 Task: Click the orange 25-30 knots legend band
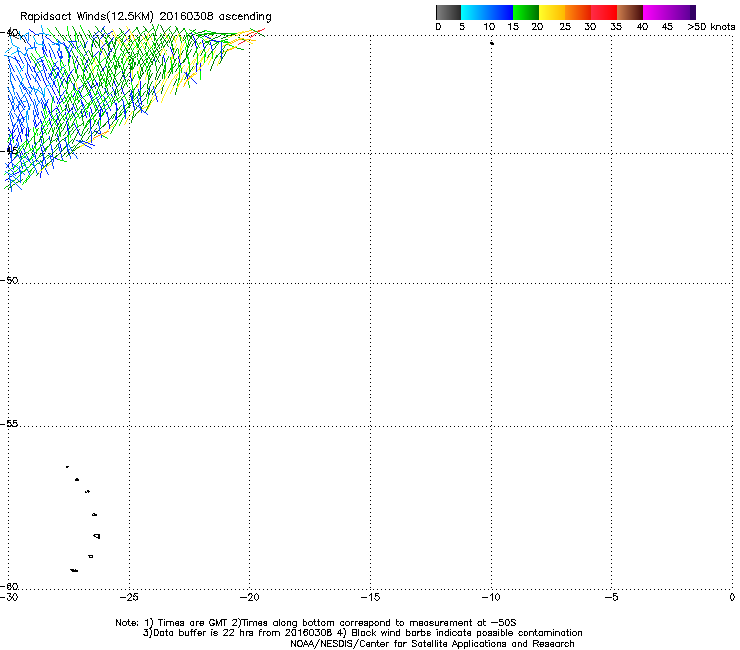click(x=578, y=12)
